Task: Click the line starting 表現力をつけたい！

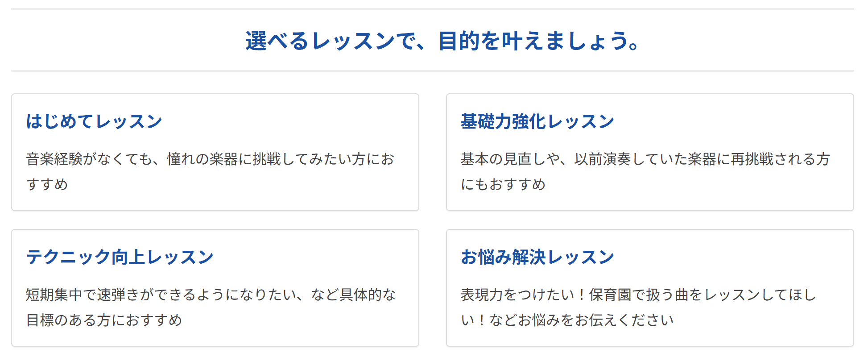Action: [638, 295]
